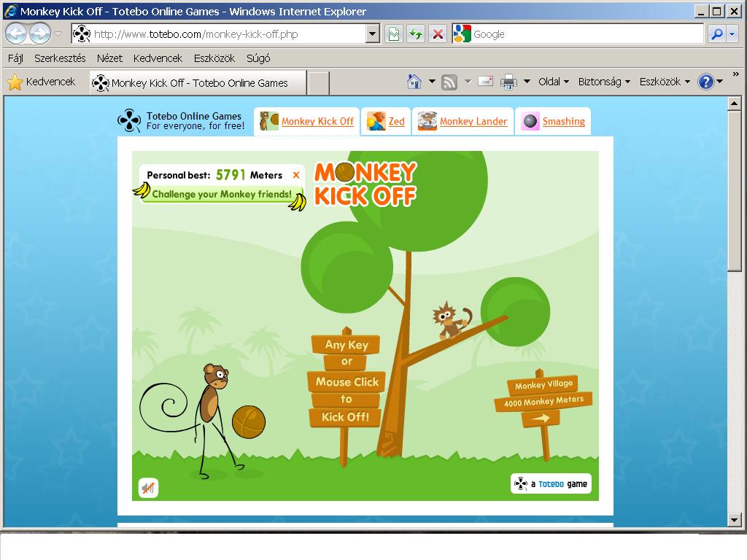Click the green Refresh arrows icon
This screenshot has width=747, height=560.
(416, 34)
